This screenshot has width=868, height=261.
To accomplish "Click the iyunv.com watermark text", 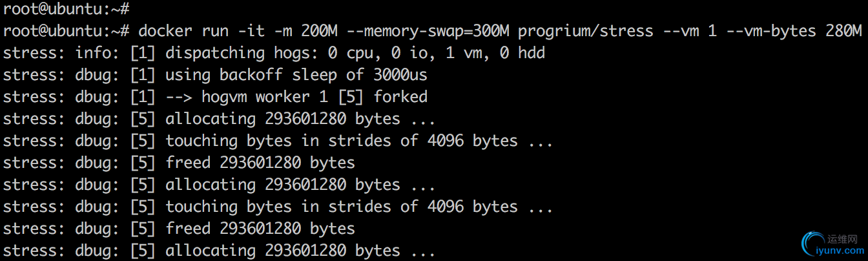I will tap(840, 251).
